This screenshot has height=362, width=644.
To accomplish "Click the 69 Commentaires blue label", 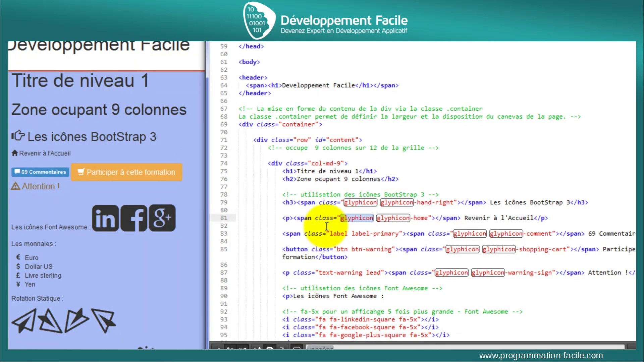I will (40, 172).
